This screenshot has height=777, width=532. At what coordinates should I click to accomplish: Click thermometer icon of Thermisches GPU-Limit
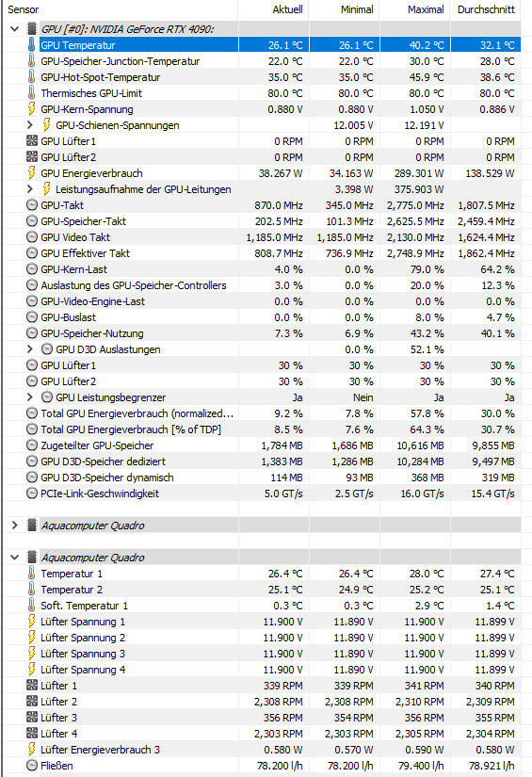pyautogui.click(x=32, y=92)
